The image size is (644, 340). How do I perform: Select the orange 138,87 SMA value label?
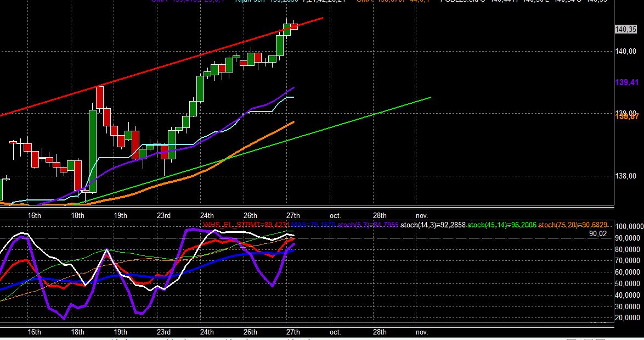pos(627,117)
